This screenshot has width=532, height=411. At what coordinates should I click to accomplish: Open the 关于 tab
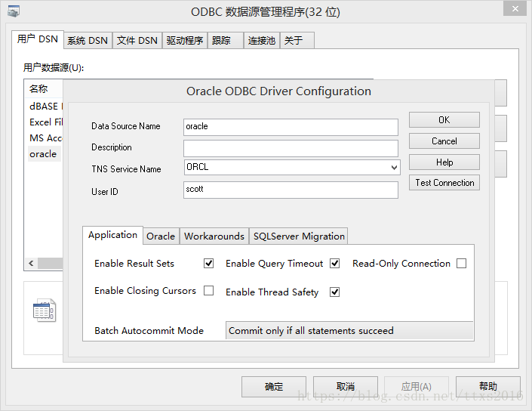(297, 41)
